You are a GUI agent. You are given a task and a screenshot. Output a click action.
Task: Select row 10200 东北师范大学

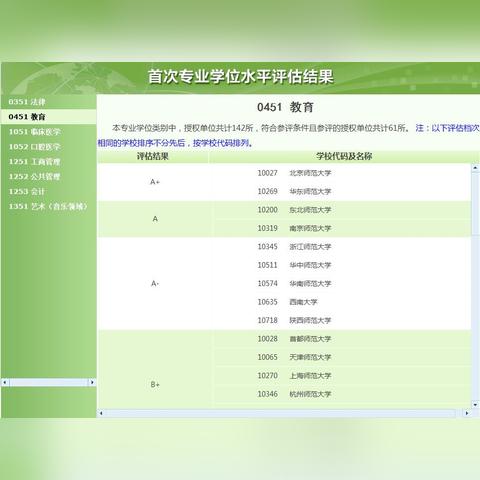[343, 210]
